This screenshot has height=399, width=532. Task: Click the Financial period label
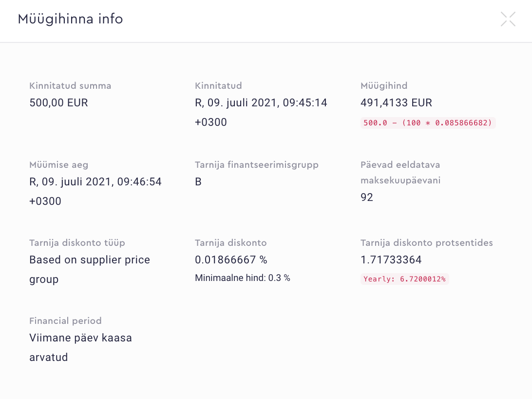click(x=65, y=321)
